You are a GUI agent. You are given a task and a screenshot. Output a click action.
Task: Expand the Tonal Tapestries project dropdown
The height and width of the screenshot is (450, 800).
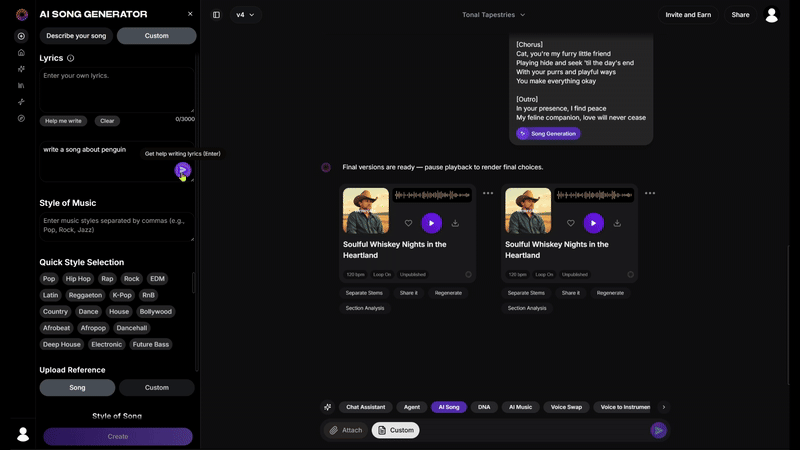coord(493,15)
